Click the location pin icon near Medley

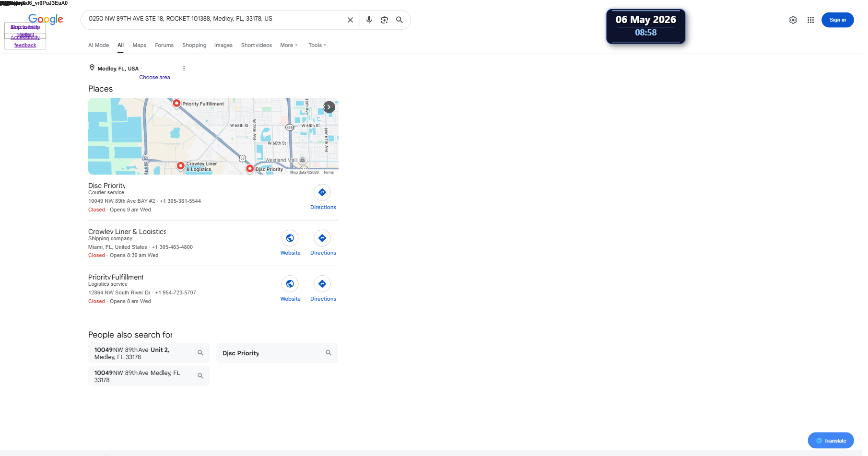point(92,68)
